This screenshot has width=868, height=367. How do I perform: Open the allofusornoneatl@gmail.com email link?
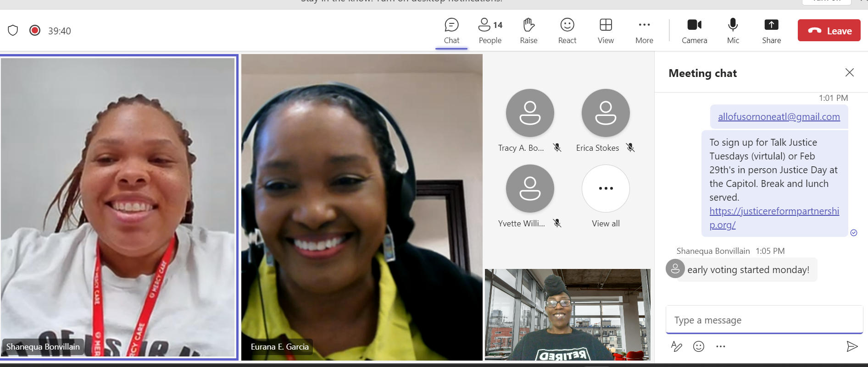coord(779,117)
